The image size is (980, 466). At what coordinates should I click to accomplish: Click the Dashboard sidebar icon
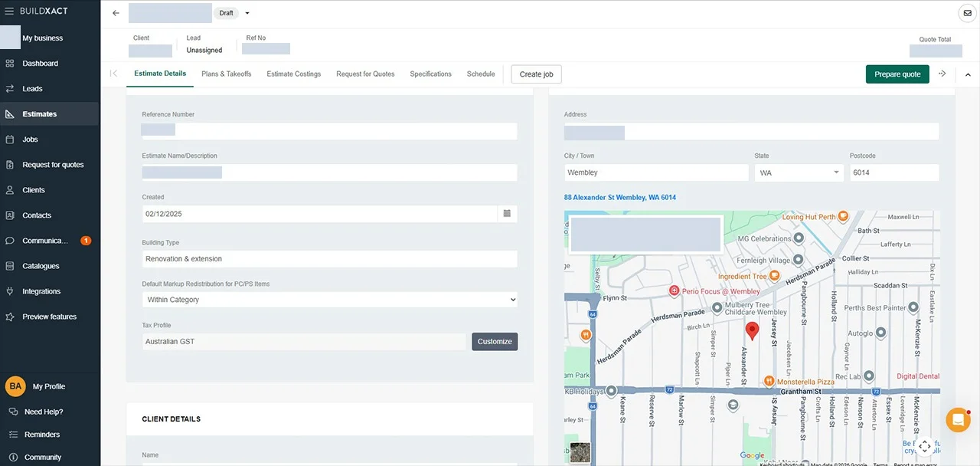tap(9, 64)
